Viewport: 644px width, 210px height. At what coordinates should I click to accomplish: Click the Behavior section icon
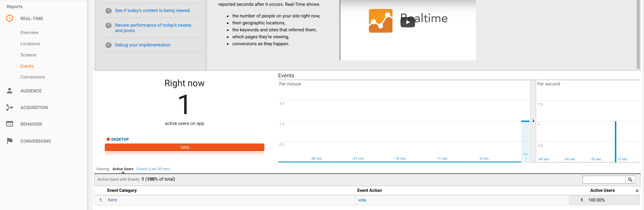[x=10, y=124]
